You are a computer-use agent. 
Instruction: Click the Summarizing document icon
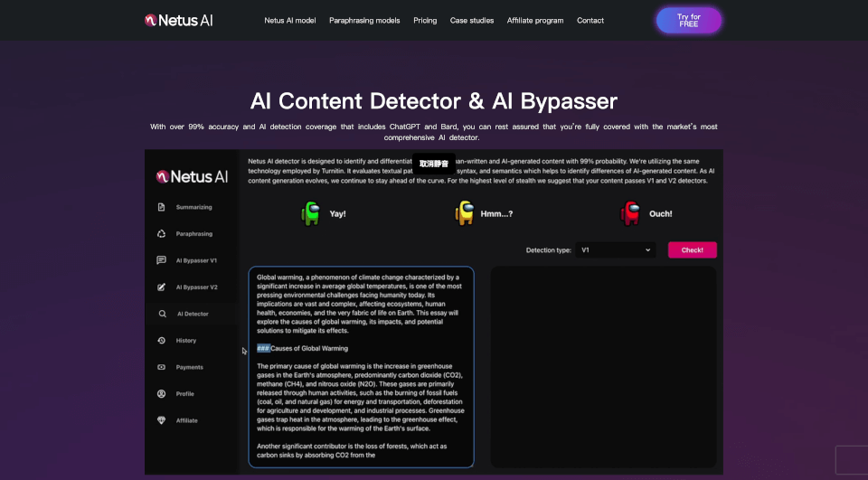click(x=161, y=207)
